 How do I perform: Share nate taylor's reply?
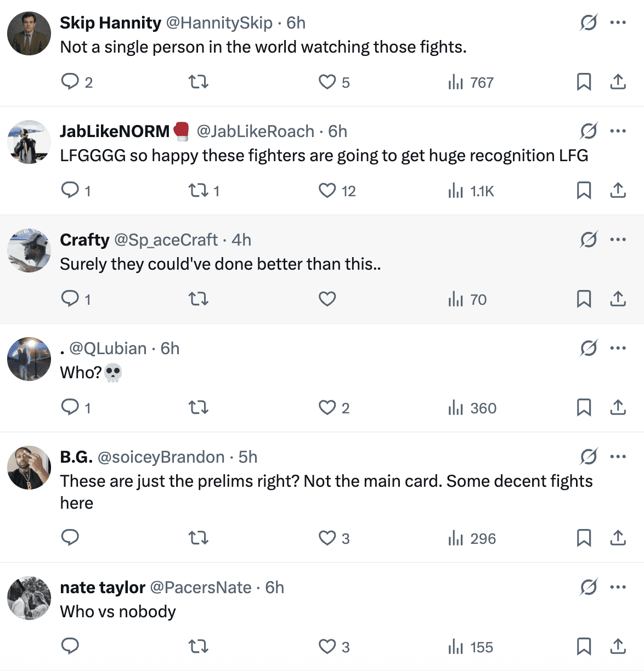[x=618, y=646]
